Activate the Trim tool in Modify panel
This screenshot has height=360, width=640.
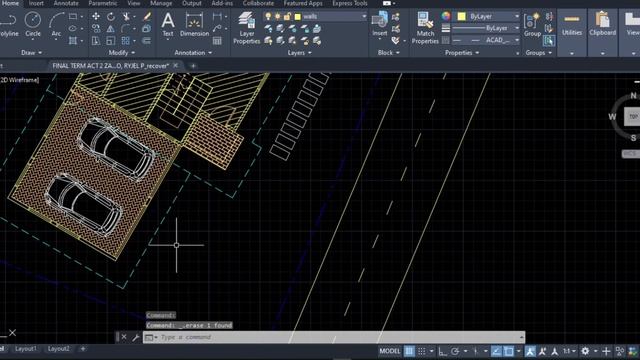[126, 17]
